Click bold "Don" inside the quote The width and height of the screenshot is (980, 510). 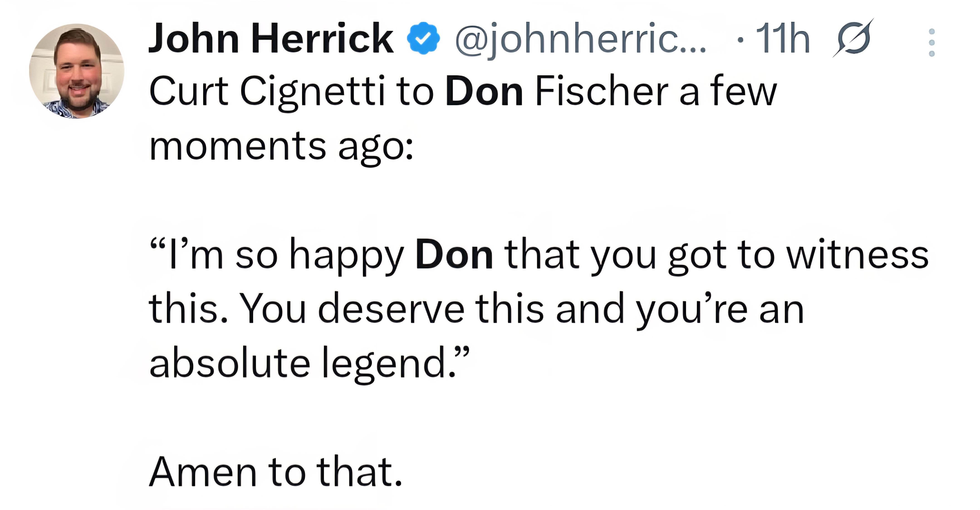pyautogui.click(x=454, y=255)
